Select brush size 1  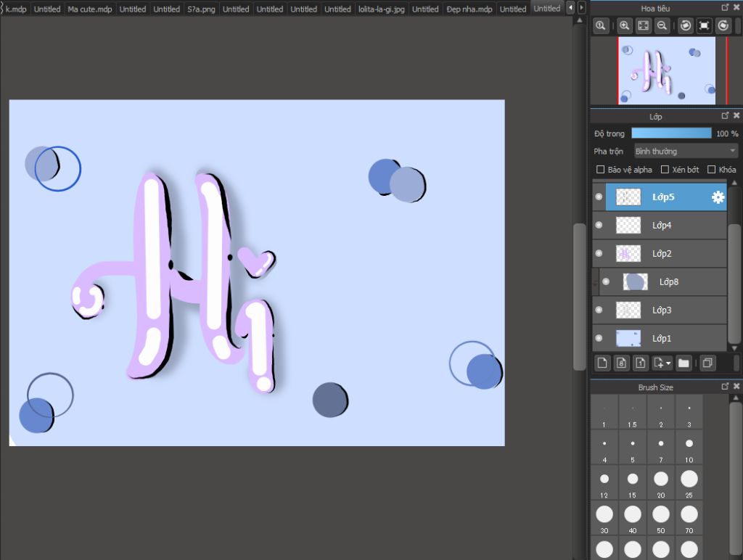(x=604, y=412)
